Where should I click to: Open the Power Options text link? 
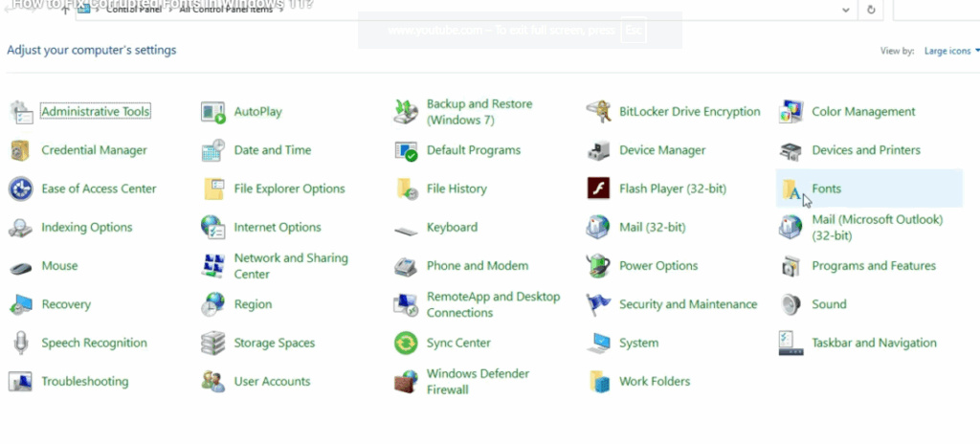pos(658,266)
